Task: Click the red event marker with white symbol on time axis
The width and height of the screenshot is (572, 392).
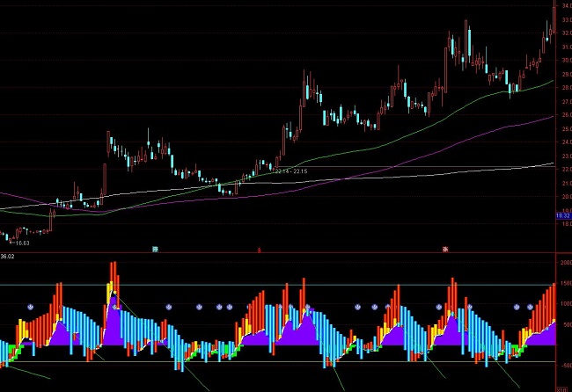Action: click(445, 249)
